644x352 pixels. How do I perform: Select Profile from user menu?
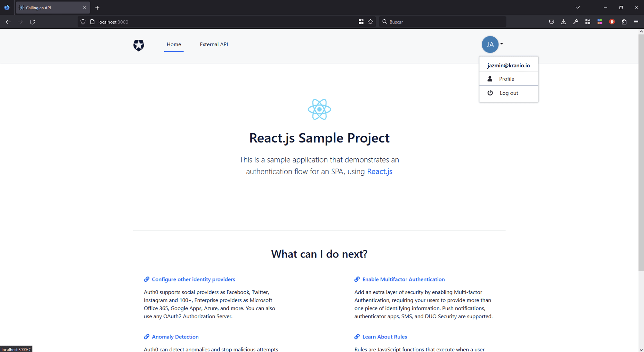[507, 79]
